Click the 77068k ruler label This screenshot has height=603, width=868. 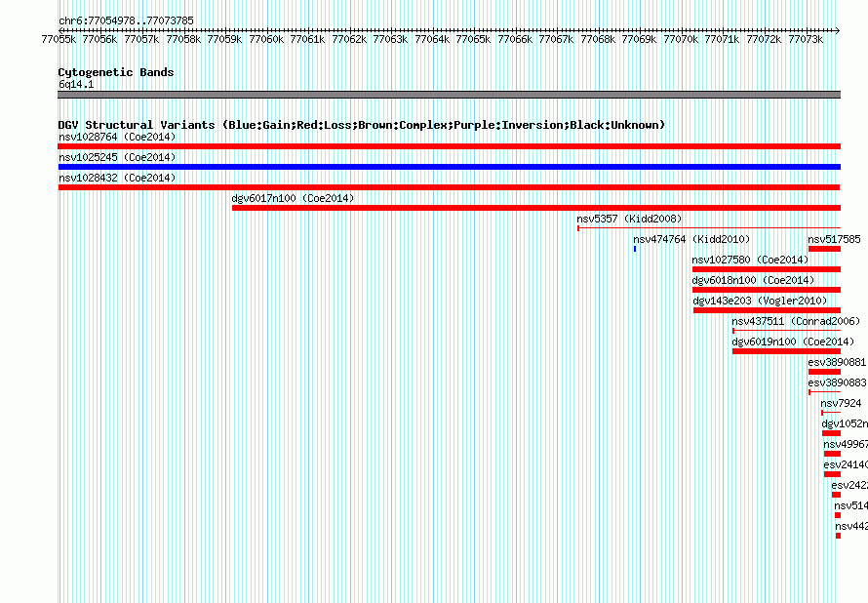click(x=598, y=40)
